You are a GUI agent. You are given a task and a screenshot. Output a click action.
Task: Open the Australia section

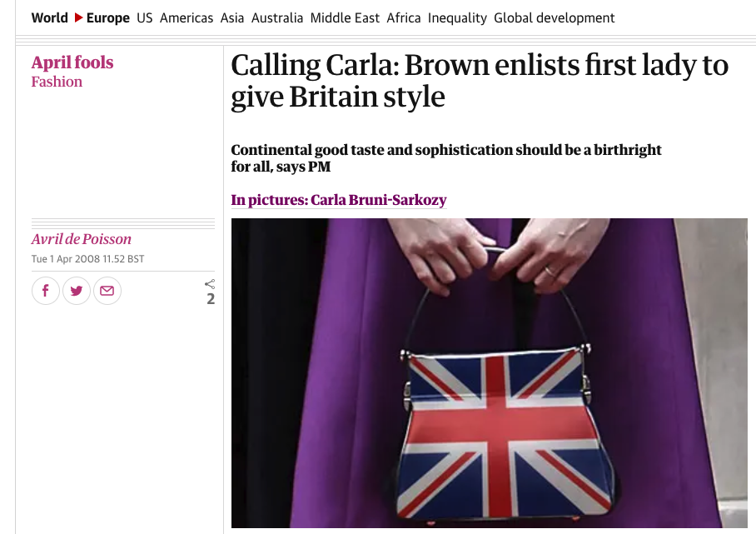(x=277, y=17)
